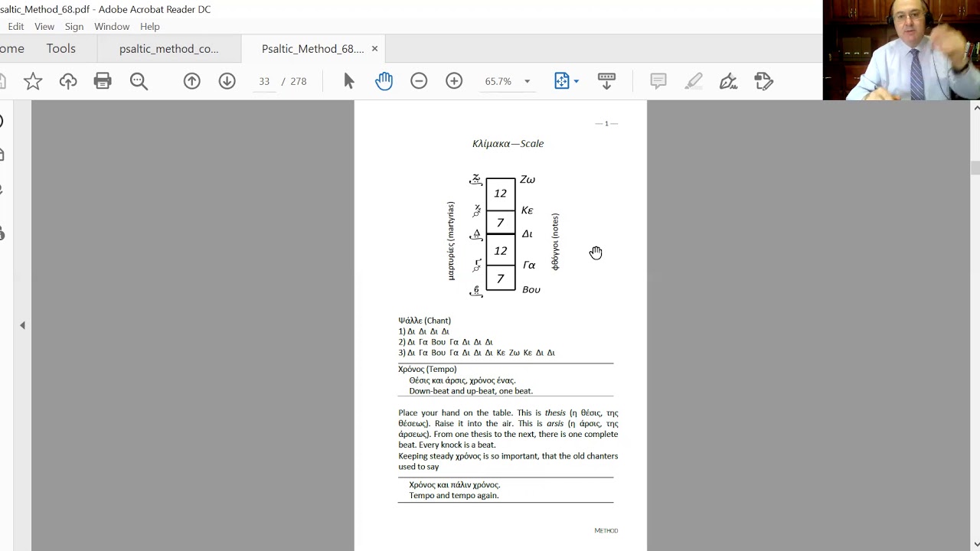Upload file to cloud icon
980x551 pixels.
coord(68,81)
